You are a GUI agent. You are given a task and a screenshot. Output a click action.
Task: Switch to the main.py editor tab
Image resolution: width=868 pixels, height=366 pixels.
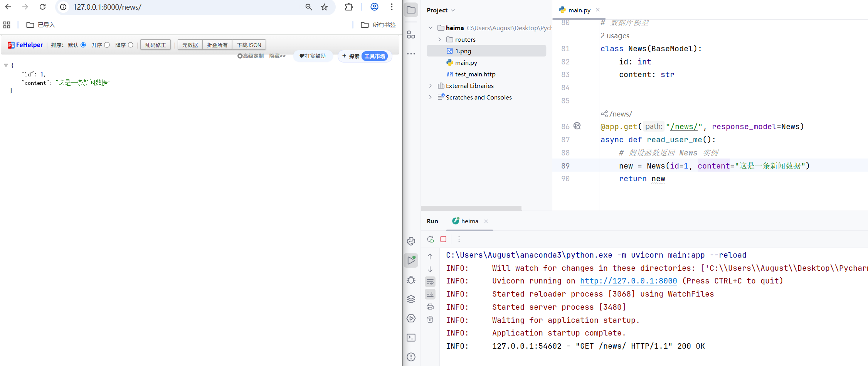tap(579, 10)
